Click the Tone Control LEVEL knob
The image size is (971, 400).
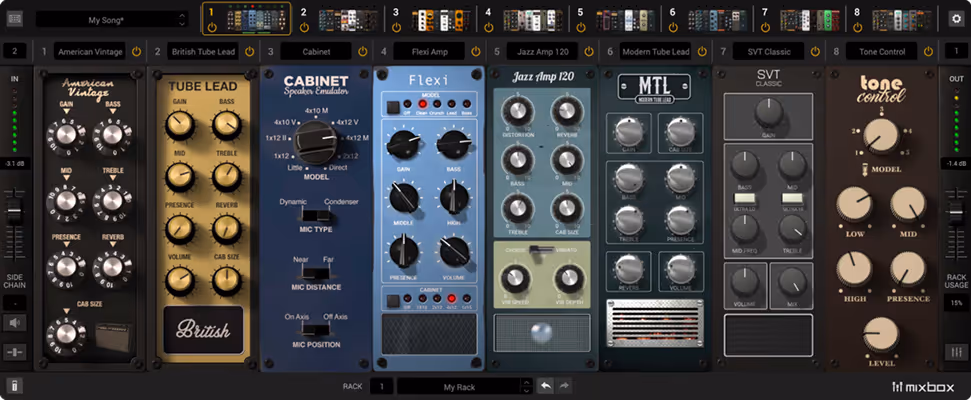881,335
